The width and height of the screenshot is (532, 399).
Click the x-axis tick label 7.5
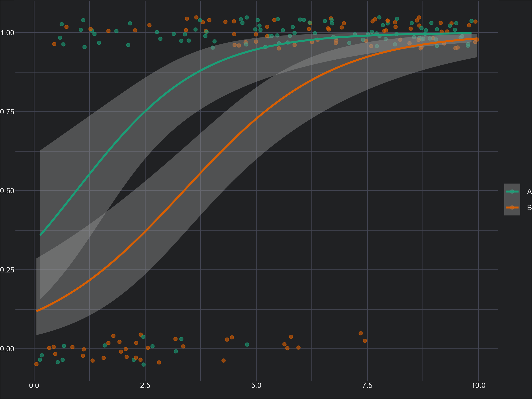(x=367, y=385)
